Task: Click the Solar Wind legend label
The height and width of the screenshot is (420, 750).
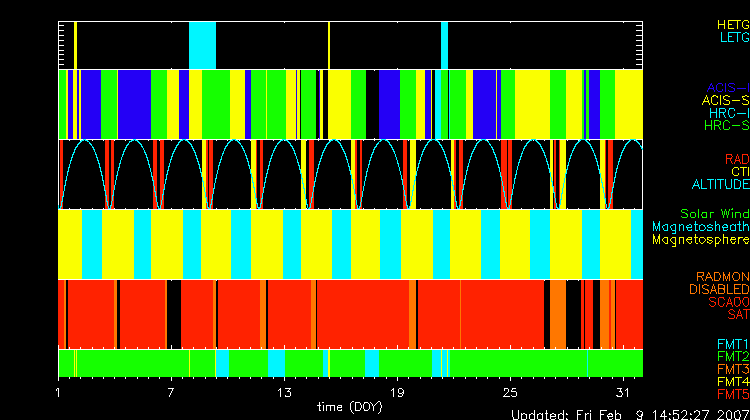Action: coord(714,214)
